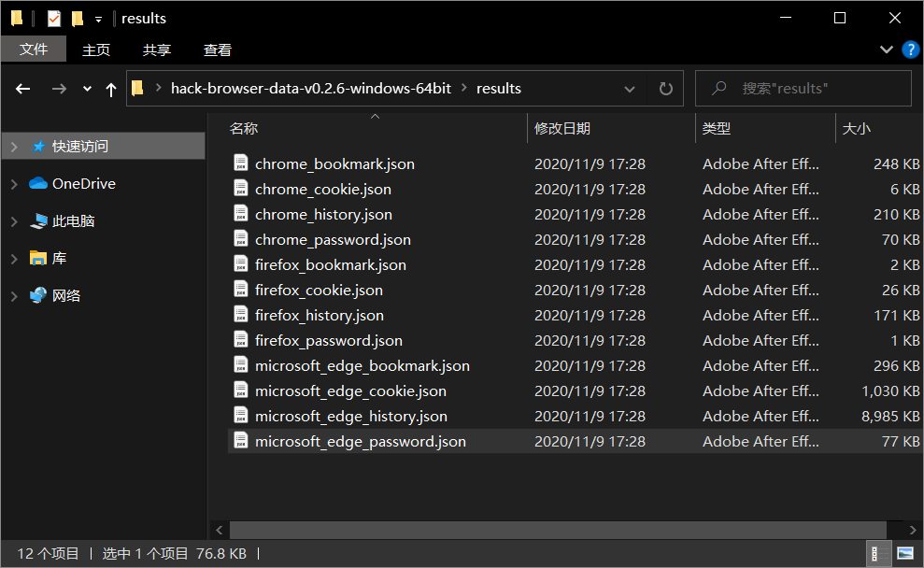Image resolution: width=924 pixels, height=568 pixels.
Task: Click the firefox_history.json file icon
Action: [x=240, y=315]
